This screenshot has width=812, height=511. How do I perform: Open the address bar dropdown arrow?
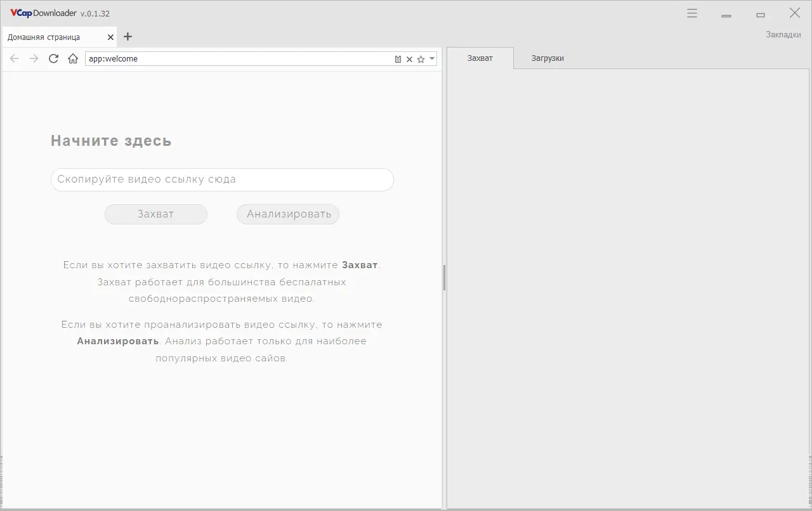(432, 58)
